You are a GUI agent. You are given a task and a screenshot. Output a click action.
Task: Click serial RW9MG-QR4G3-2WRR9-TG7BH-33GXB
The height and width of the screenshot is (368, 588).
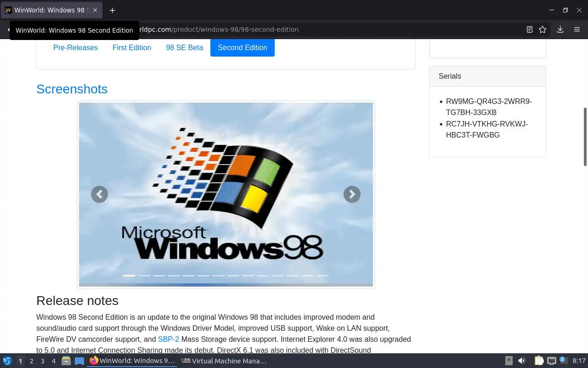489,107
